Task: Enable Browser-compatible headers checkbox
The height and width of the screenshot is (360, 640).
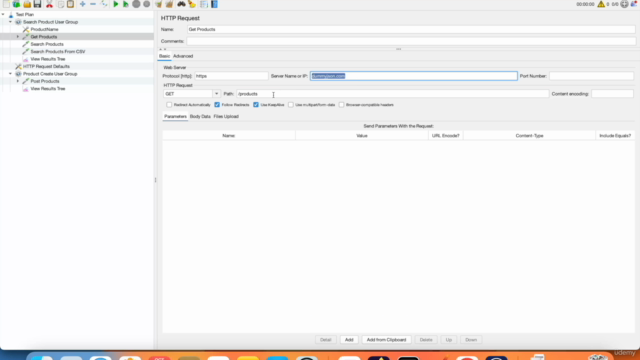Action: pyautogui.click(x=342, y=105)
